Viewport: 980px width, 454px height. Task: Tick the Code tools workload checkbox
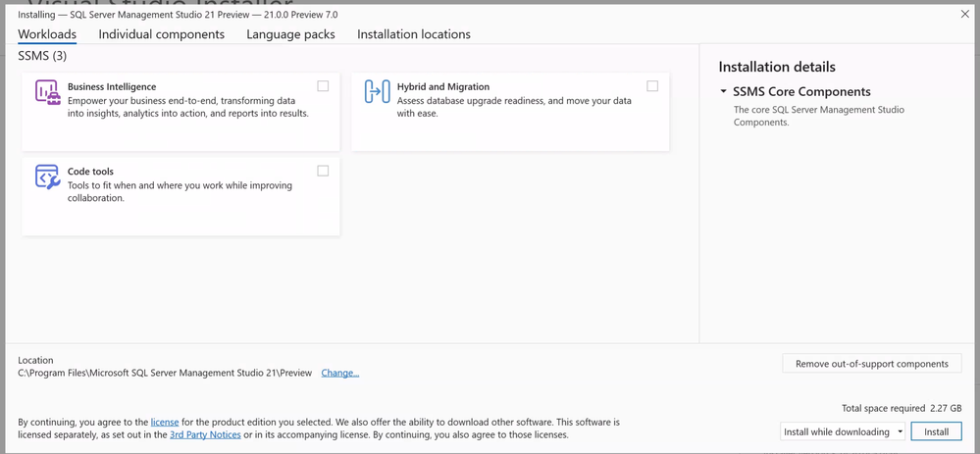point(323,171)
